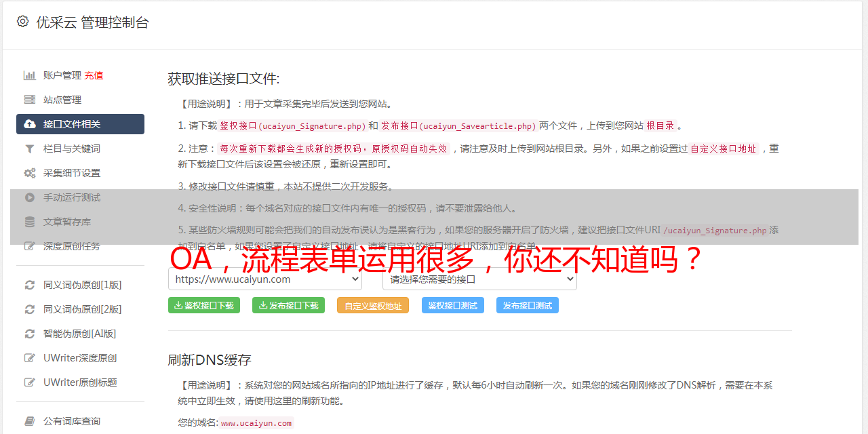Click the www.ucaiyun.com domain text
This screenshot has height=434, width=868.
pos(256,423)
